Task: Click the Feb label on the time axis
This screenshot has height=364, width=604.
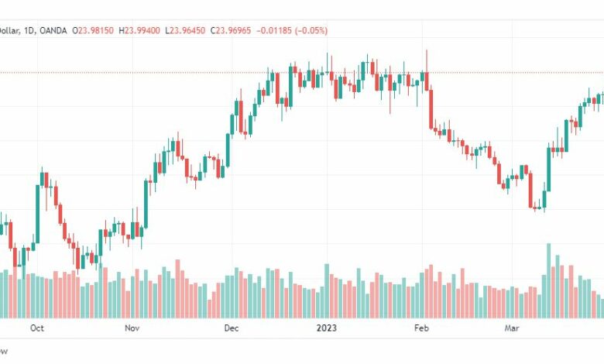Action: point(421,328)
